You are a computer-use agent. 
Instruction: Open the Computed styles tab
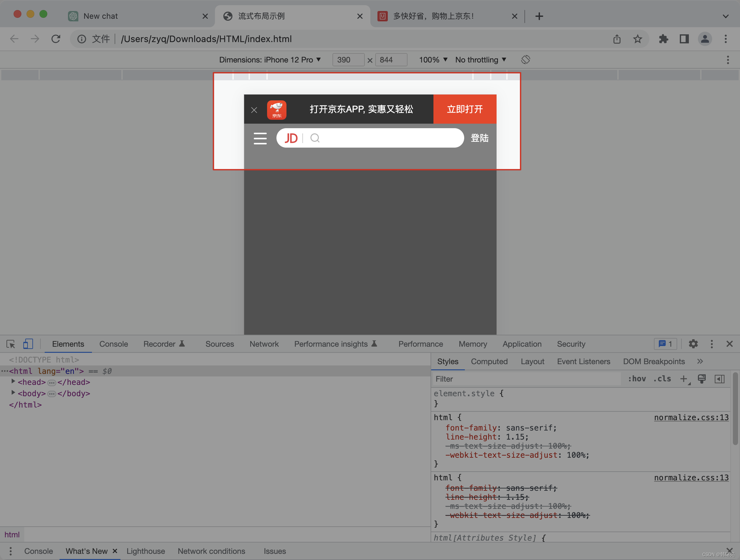coord(489,362)
